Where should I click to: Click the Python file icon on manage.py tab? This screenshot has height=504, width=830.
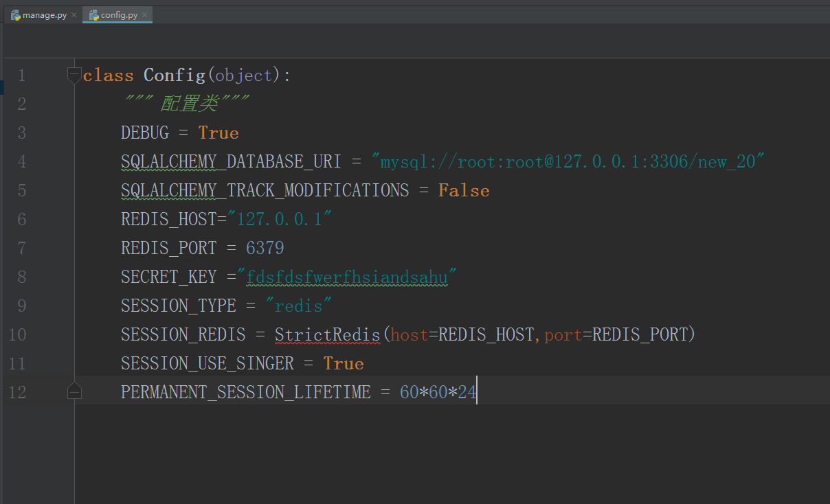16,15
